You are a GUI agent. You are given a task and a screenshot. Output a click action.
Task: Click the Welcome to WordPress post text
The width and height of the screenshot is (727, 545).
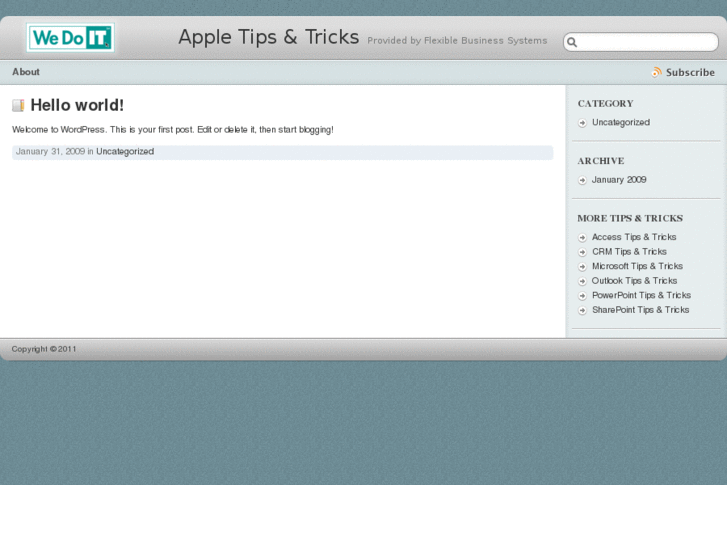pyautogui.click(x=172, y=130)
